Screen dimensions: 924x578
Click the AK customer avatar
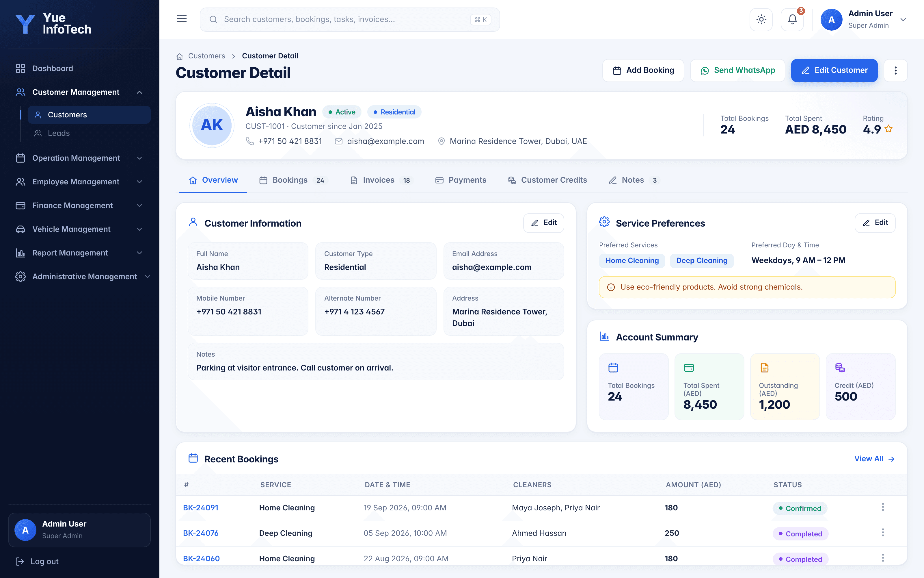pyautogui.click(x=212, y=125)
